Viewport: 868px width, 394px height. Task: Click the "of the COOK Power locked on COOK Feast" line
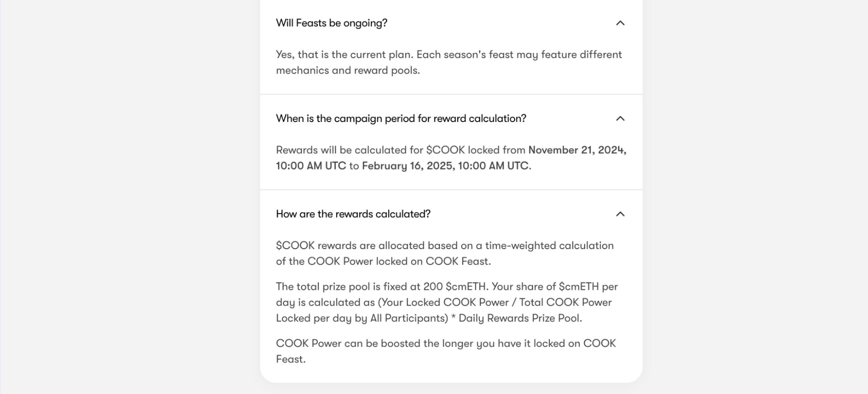click(x=383, y=261)
